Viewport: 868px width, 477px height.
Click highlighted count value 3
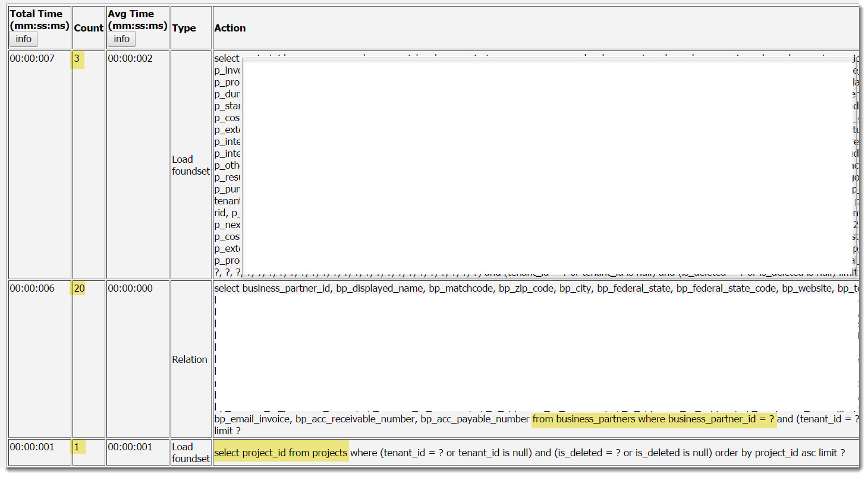point(77,58)
